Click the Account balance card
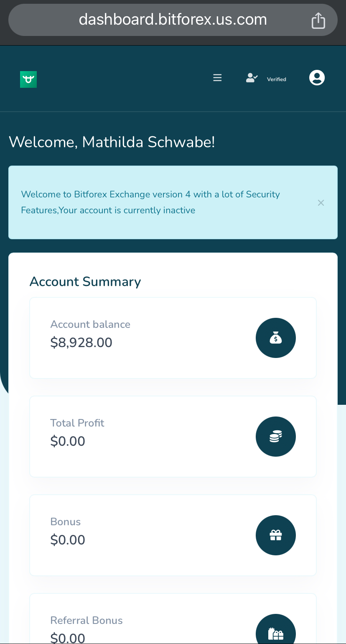The image size is (346, 644). coord(173,337)
